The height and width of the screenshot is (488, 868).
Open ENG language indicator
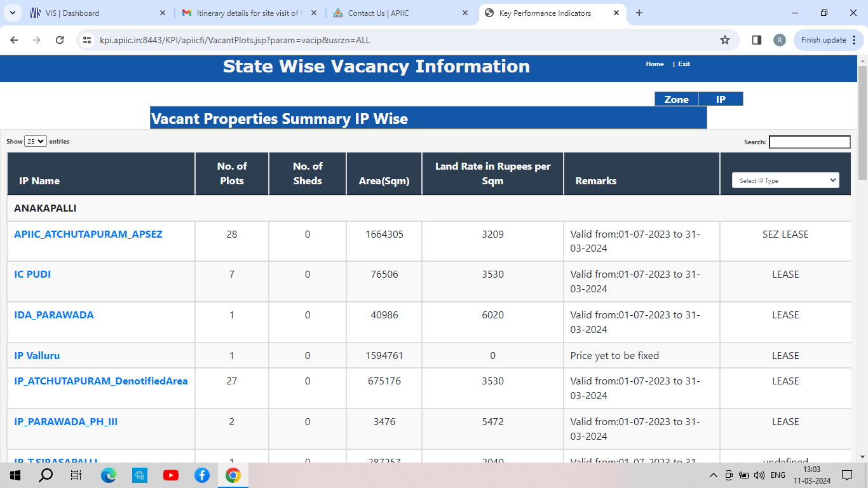pyautogui.click(x=778, y=475)
